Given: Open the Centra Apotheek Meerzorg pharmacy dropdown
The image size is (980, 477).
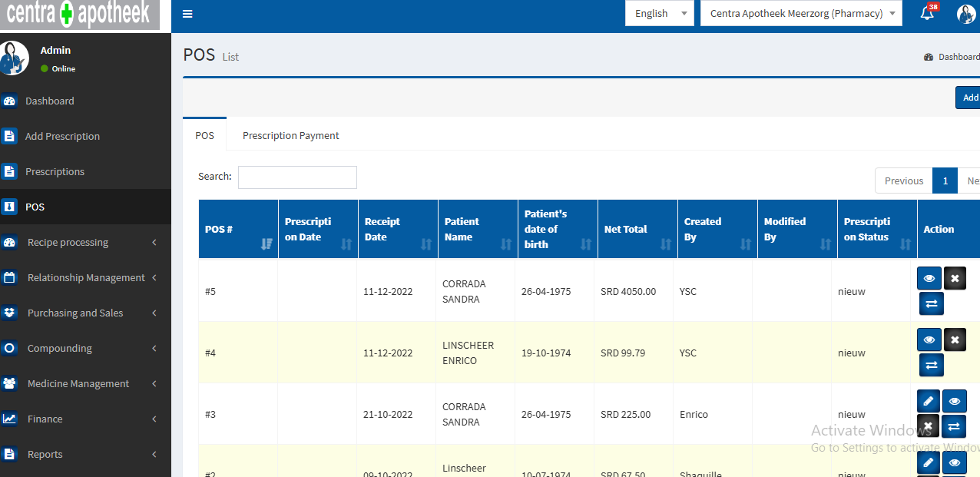Looking at the screenshot, I should click(x=800, y=13).
